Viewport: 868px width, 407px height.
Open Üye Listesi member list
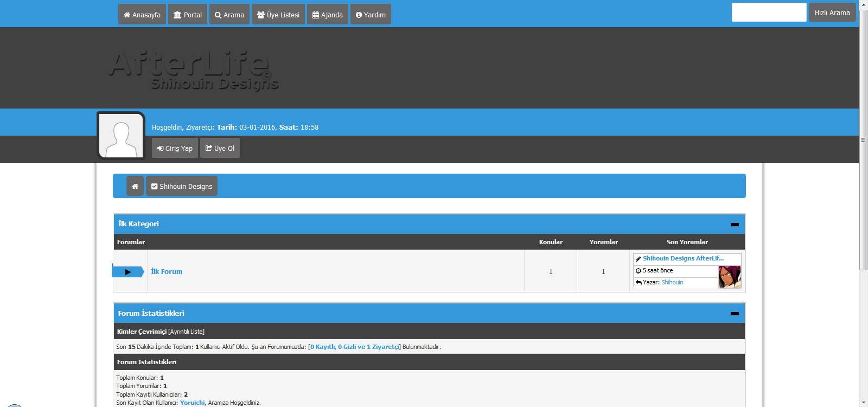[278, 15]
